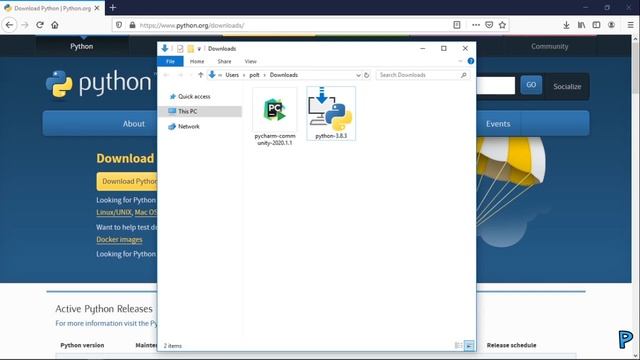Open the Home ribbon tab

pyautogui.click(x=197, y=61)
